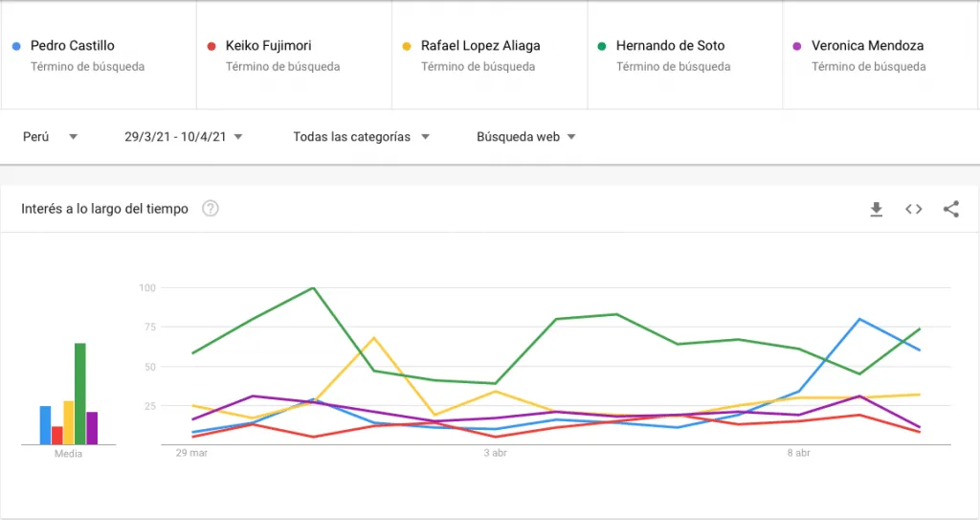Click the '50' y-axis value
This screenshot has height=520, width=980.
(x=149, y=367)
